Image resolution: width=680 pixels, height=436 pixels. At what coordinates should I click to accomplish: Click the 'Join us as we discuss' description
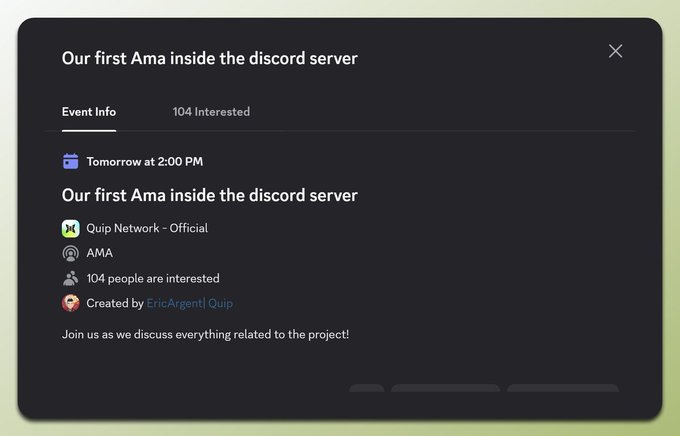coord(206,334)
